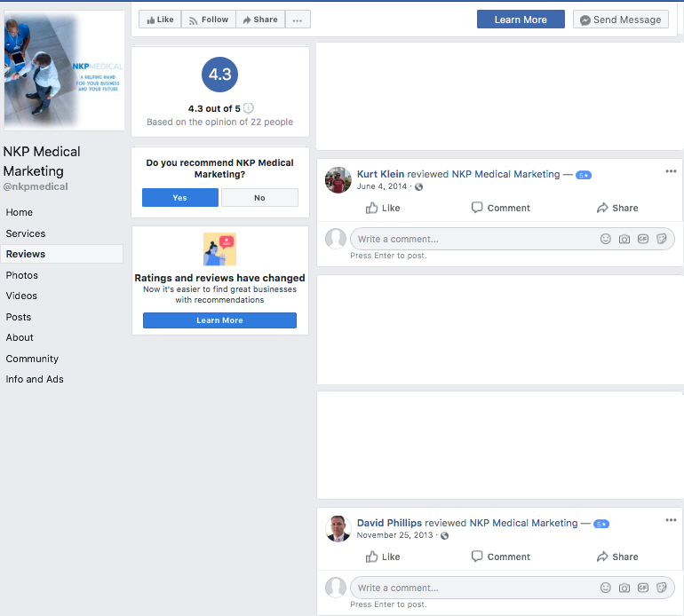Open NKP Medical Marketing link in Kurt Klein's review
Image resolution: width=684 pixels, height=616 pixels.
505,174
